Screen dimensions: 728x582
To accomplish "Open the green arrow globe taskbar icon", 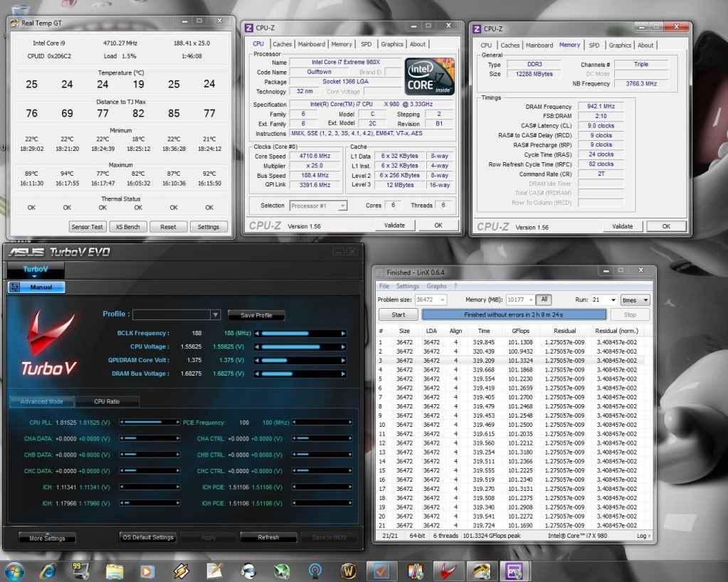I will (x=282, y=571).
